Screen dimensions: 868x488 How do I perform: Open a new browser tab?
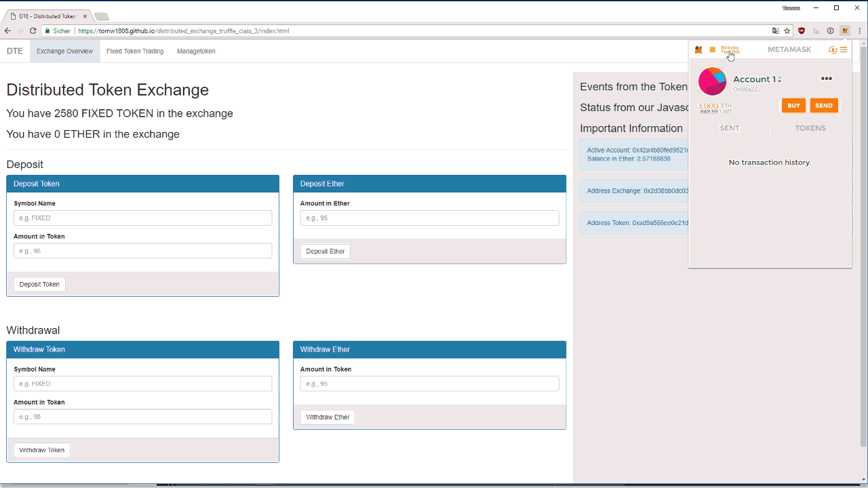point(101,16)
